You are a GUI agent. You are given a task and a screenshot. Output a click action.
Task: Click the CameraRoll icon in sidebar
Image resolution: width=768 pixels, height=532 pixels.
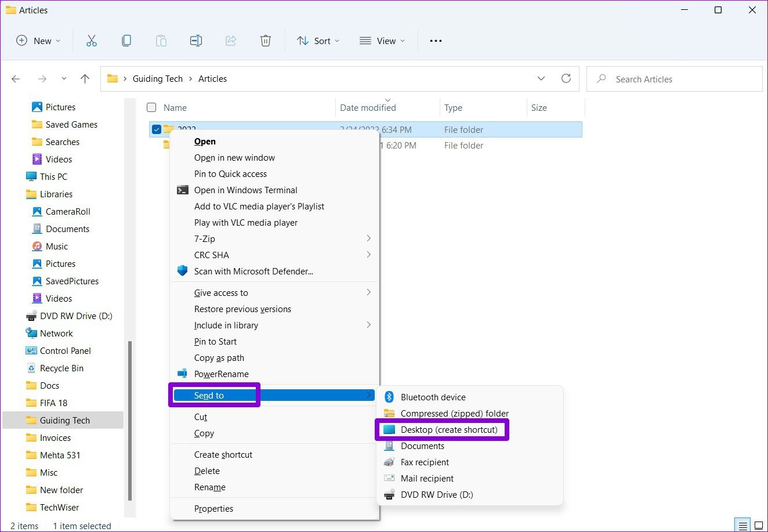[x=37, y=211]
